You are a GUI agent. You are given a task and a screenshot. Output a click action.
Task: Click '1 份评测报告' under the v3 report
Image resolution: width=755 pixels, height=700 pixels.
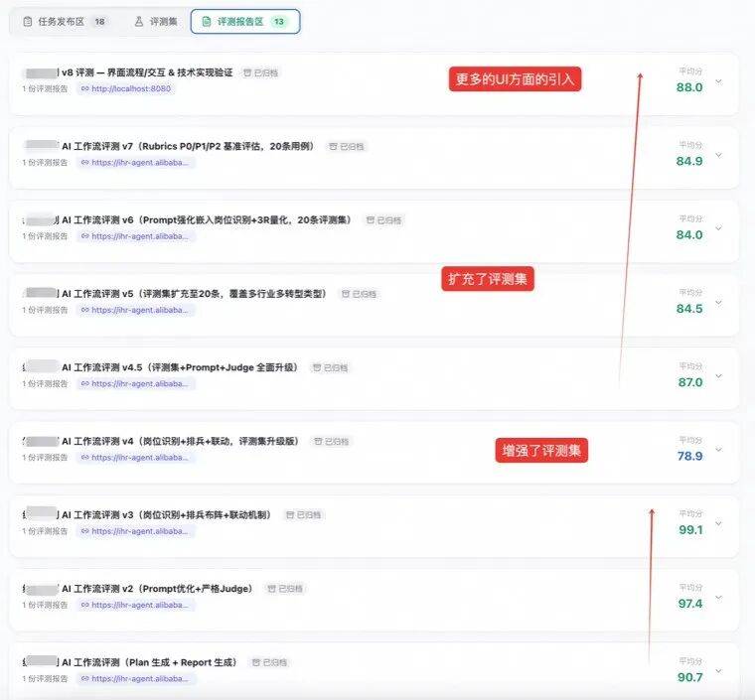click(x=45, y=531)
